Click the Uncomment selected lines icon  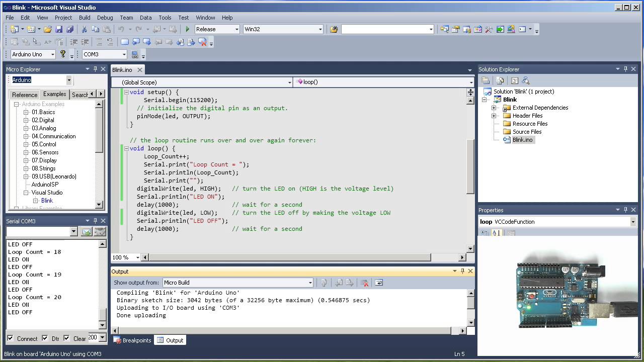pyautogui.click(x=110, y=42)
